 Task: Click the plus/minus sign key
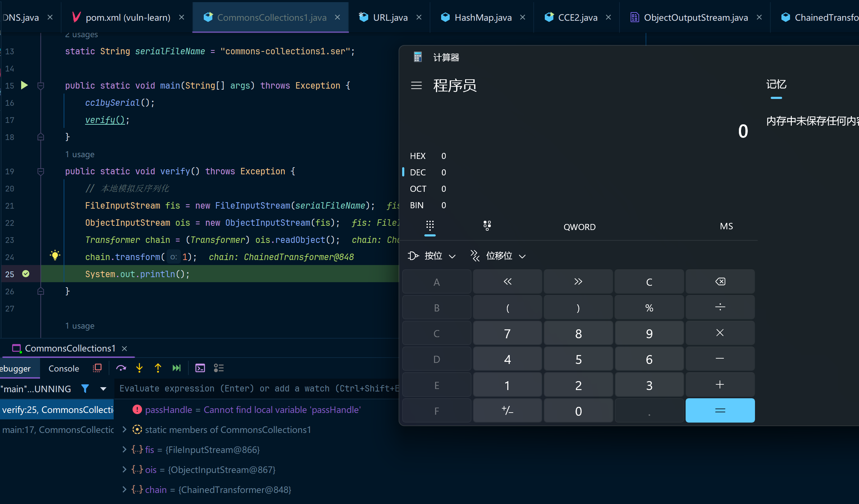tap(507, 411)
